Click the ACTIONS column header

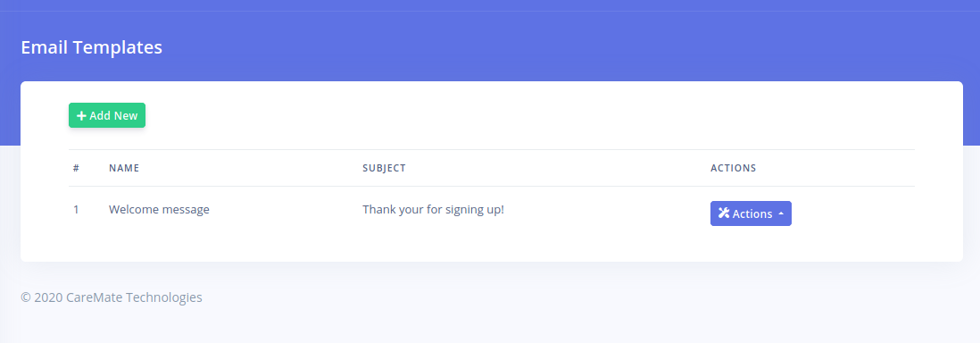click(x=733, y=168)
